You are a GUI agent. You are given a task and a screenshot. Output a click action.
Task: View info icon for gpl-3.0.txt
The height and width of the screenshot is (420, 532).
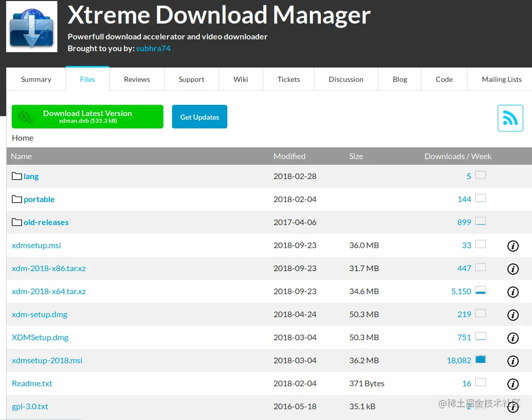pos(513,407)
